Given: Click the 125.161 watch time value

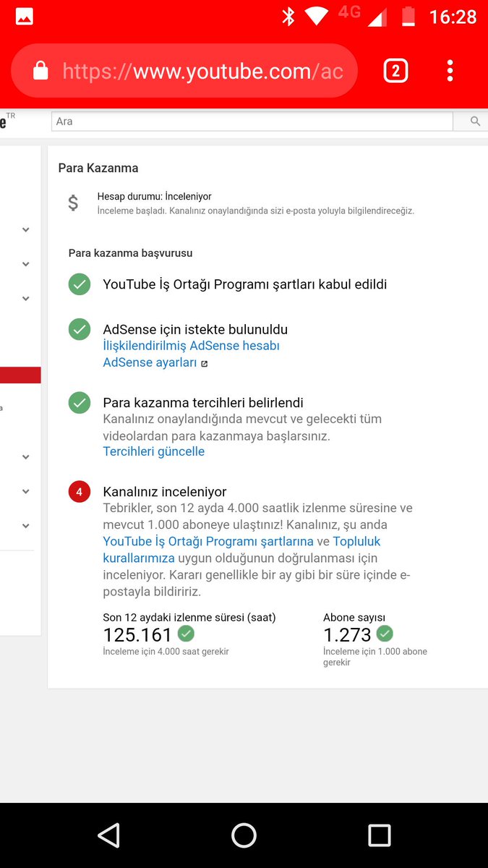Looking at the screenshot, I should [x=137, y=634].
